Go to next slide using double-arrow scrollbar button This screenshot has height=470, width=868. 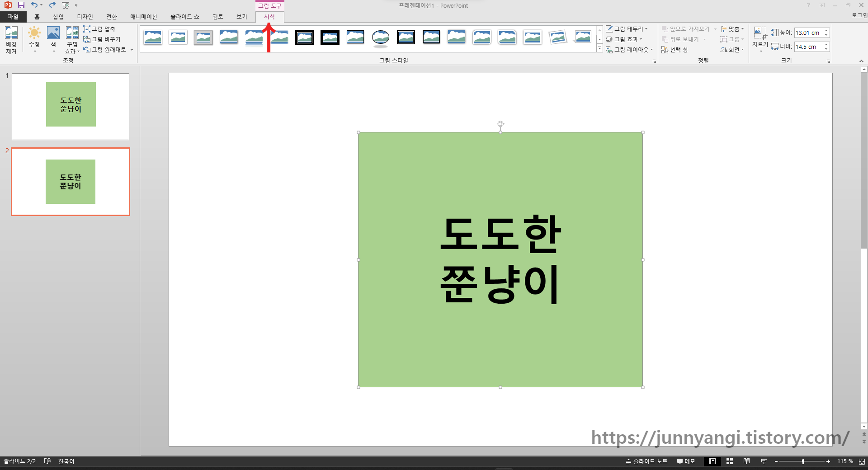pyautogui.click(x=864, y=442)
